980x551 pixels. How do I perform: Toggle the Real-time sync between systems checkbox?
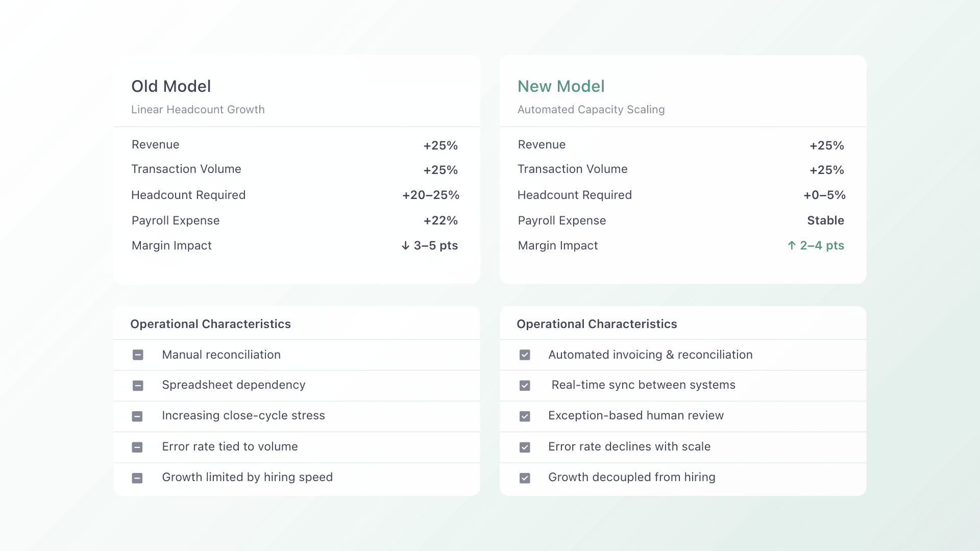tap(525, 386)
